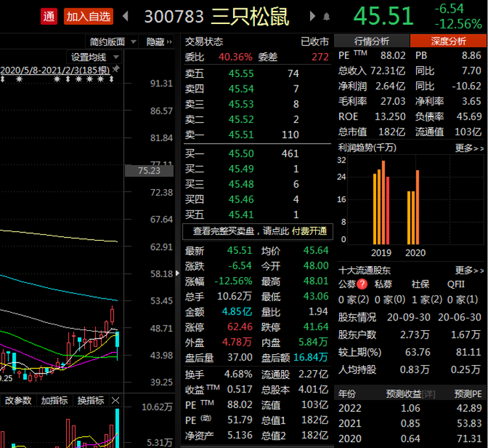Add stock via 加入自选 button
Image resolution: width=488 pixels, height=448 pixels.
coord(89,16)
